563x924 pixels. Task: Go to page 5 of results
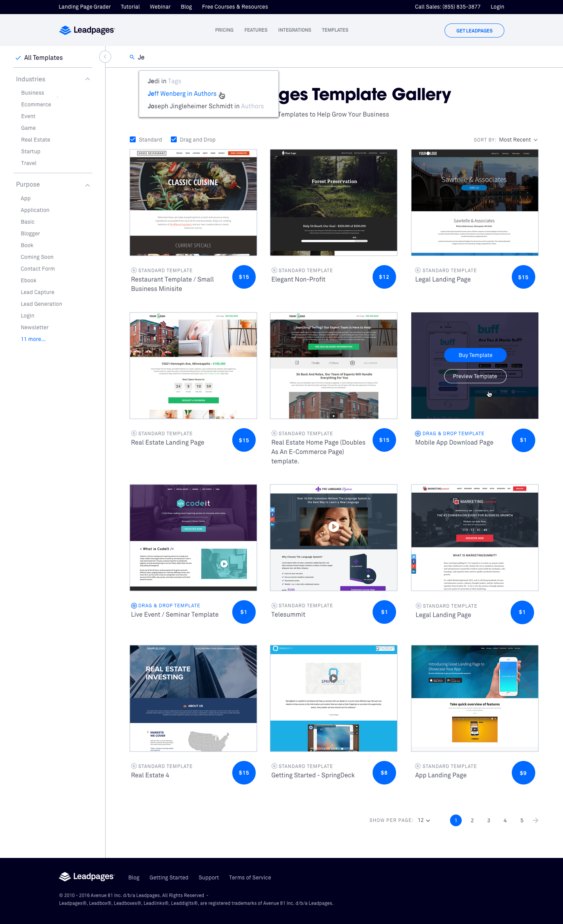pos(522,820)
